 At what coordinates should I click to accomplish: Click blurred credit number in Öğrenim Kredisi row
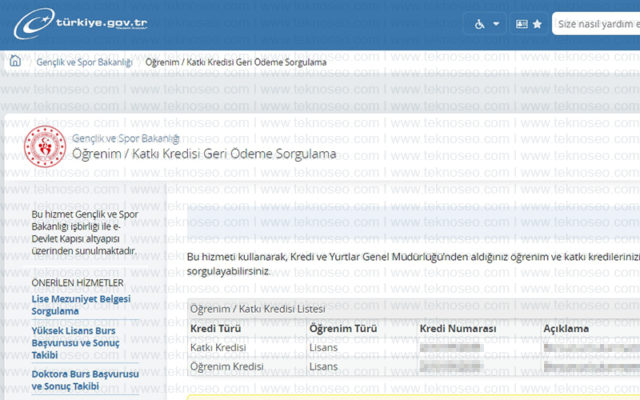click(x=451, y=367)
